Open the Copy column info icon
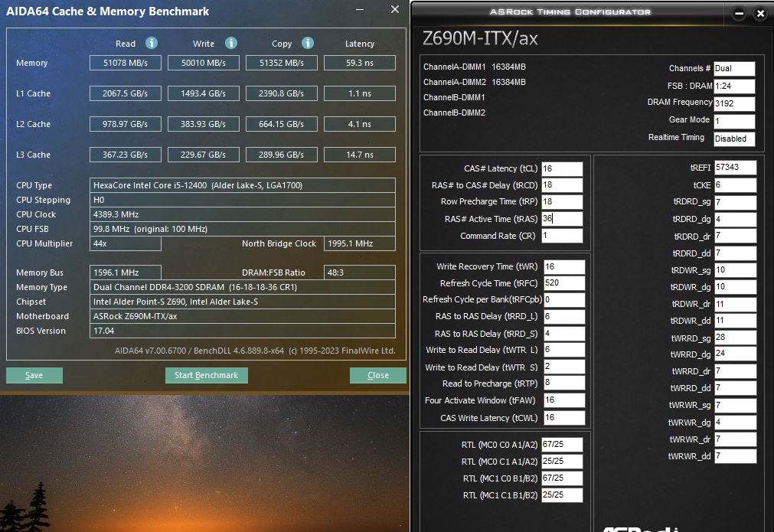 (x=308, y=43)
